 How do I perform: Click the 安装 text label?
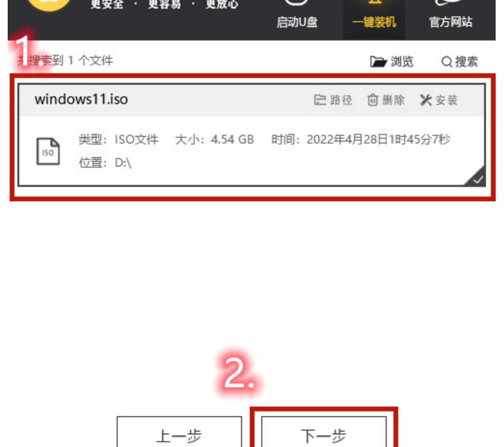click(446, 100)
